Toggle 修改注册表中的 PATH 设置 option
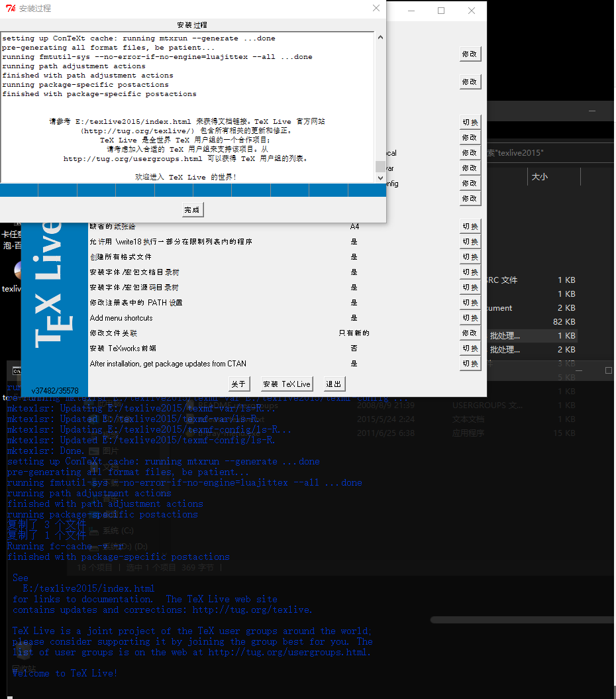This screenshot has height=699, width=616. pyautogui.click(x=470, y=303)
